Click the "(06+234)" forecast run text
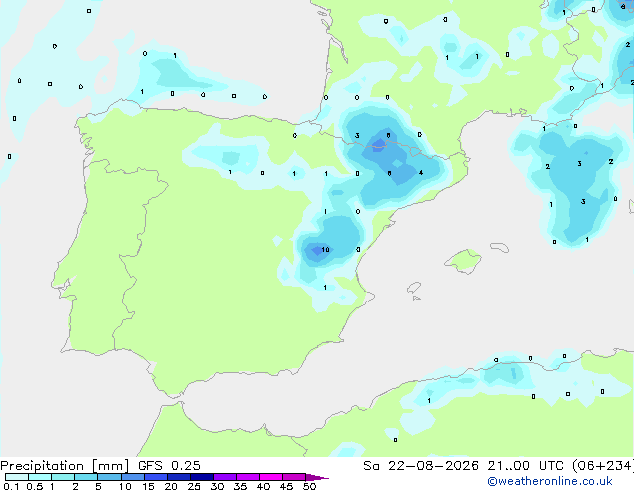Viewport: 634px width, 490px height. tap(603, 466)
